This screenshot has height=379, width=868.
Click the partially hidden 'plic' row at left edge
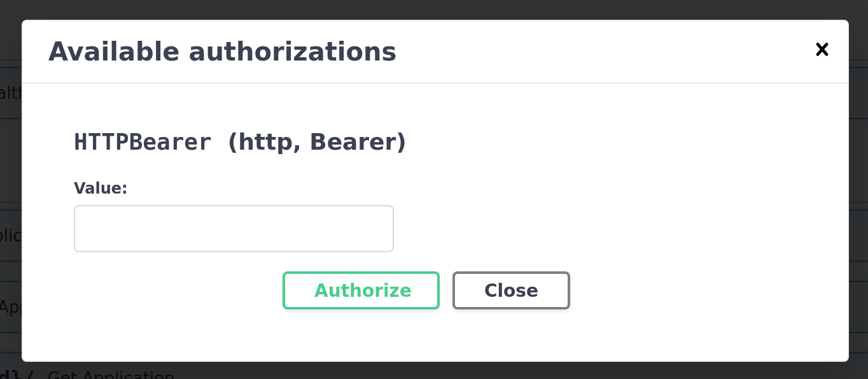pos(11,236)
